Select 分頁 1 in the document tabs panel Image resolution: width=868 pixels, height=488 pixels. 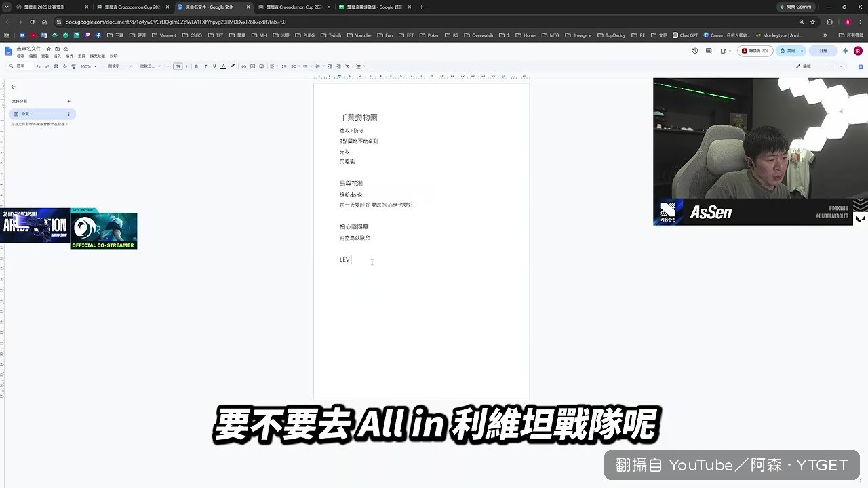41,114
